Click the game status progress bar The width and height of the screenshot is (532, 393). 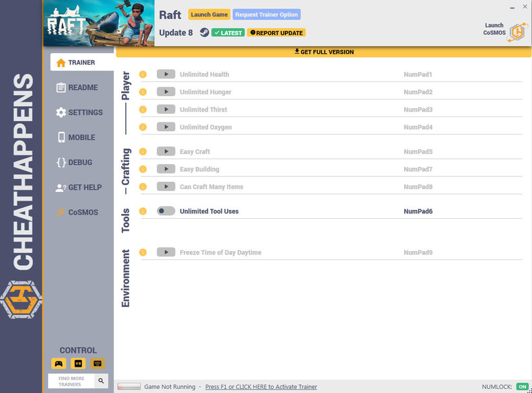[129, 386]
